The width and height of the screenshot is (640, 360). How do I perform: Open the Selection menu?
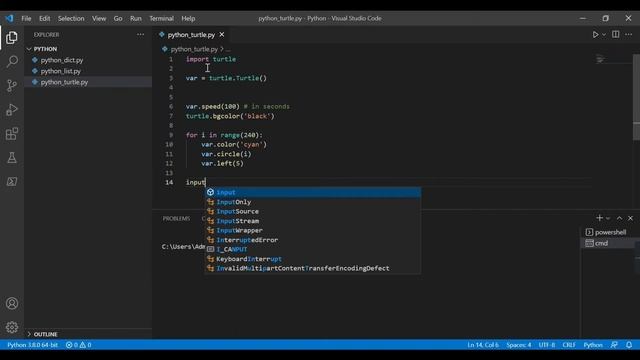pyautogui.click(x=71, y=18)
